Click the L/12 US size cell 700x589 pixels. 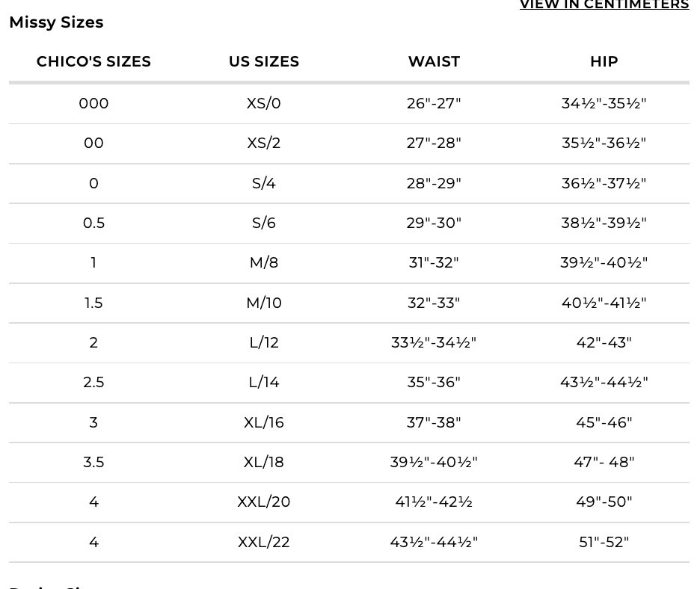click(x=264, y=342)
